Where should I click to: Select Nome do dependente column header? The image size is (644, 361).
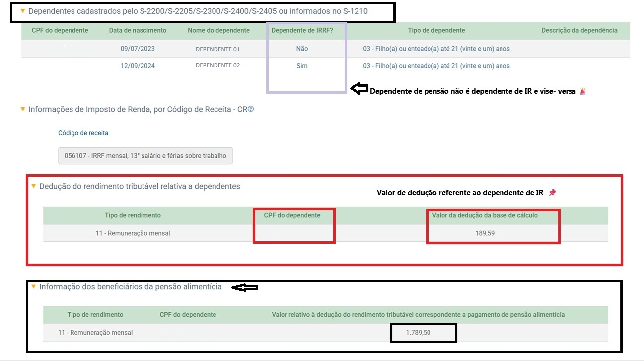pyautogui.click(x=218, y=30)
